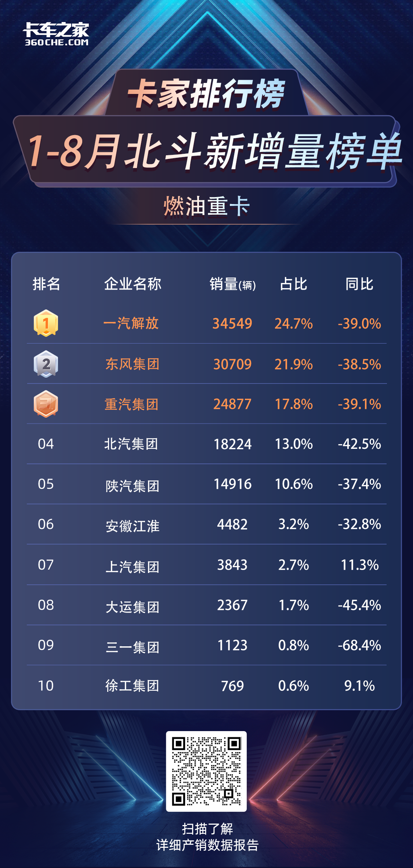Click the 燃油重卡 subtitle label
This screenshot has height=868, width=413.
click(207, 206)
